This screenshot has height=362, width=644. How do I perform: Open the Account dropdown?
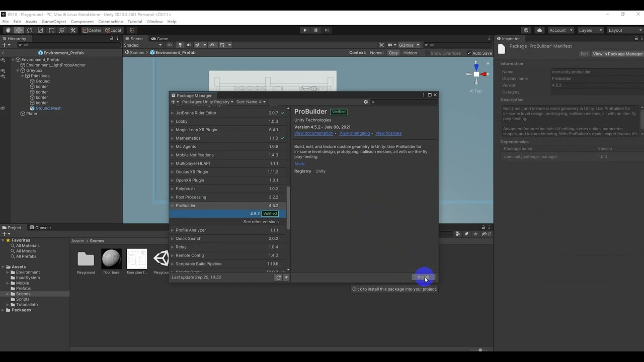coord(560,30)
